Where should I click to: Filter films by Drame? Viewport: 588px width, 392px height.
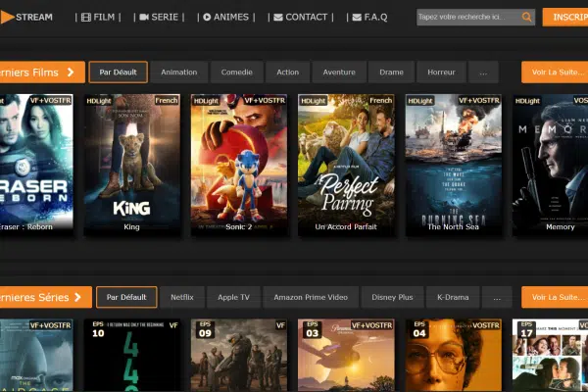(x=391, y=72)
